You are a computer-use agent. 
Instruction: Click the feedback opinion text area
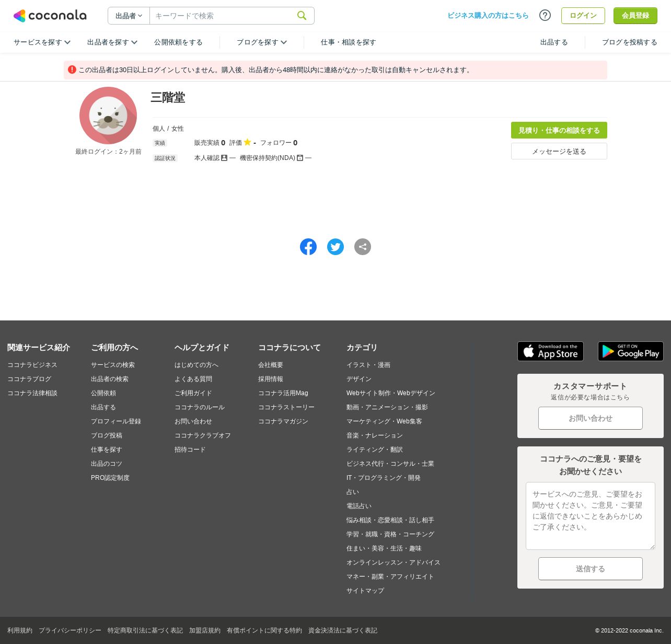tap(591, 516)
